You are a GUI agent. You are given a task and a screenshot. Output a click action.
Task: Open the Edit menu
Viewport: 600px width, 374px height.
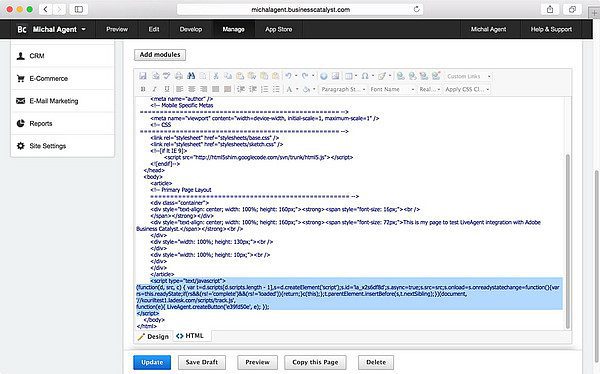click(154, 29)
